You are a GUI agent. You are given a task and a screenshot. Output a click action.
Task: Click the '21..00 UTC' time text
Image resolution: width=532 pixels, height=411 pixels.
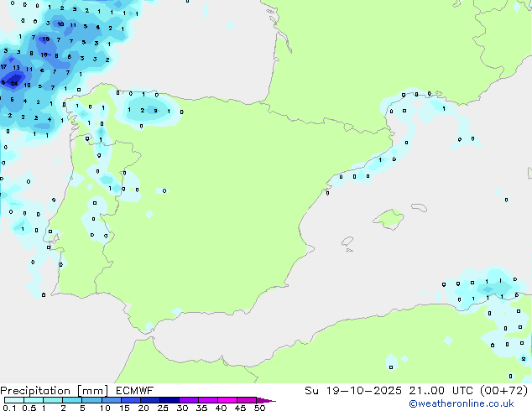[x=441, y=391]
